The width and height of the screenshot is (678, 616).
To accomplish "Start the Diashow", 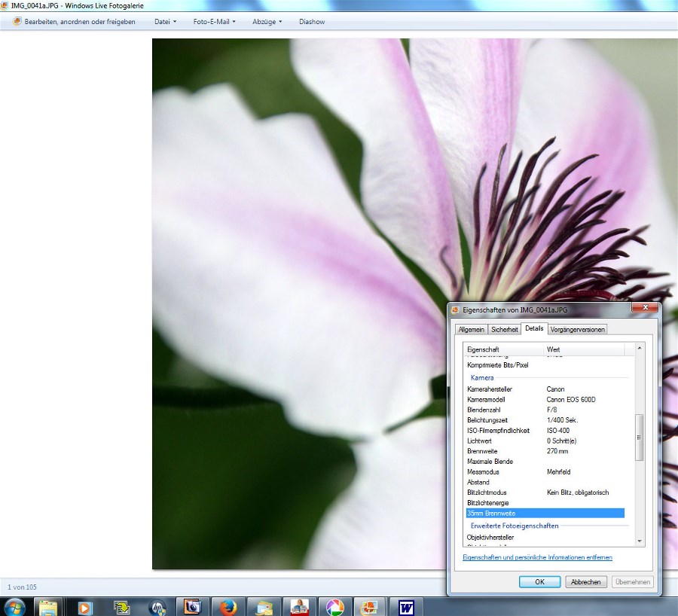I will (x=312, y=22).
